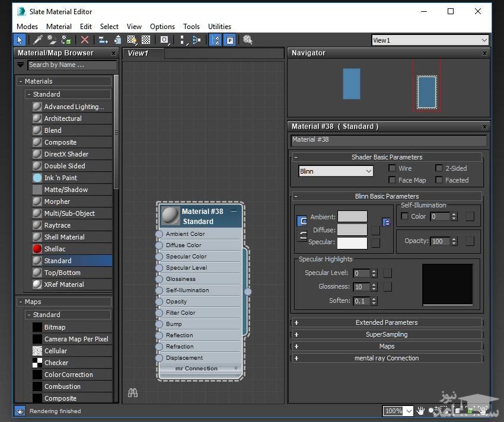This screenshot has height=422, width=504.
Task: Select the arrow Select tool in toolbar
Action: click(20, 40)
